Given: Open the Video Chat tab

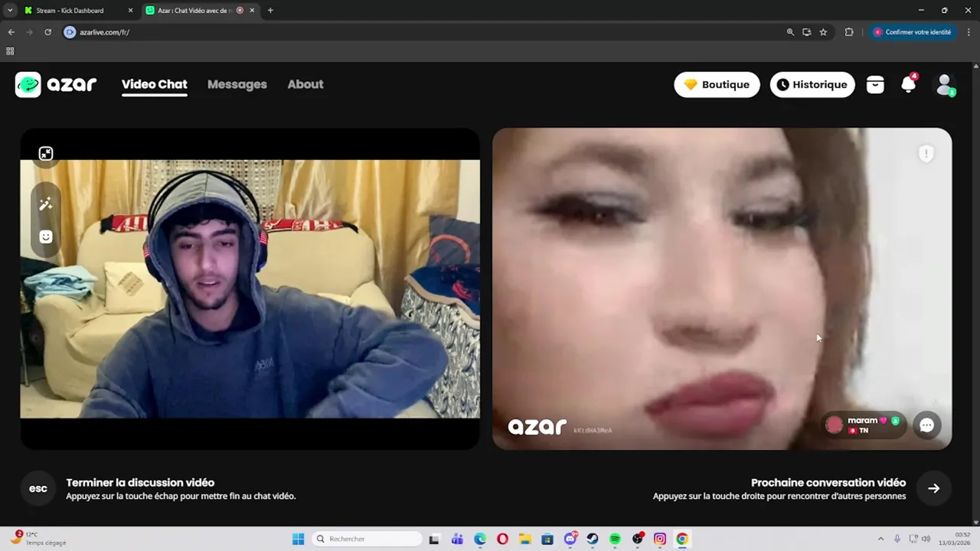Looking at the screenshot, I should tap(154, 84).
